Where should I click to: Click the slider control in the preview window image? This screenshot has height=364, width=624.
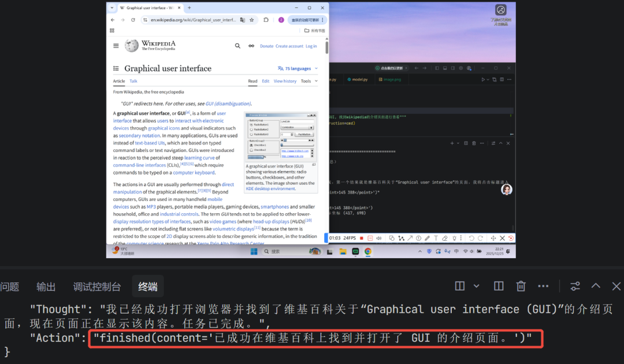pyautogui.click(x=281, y=145)
